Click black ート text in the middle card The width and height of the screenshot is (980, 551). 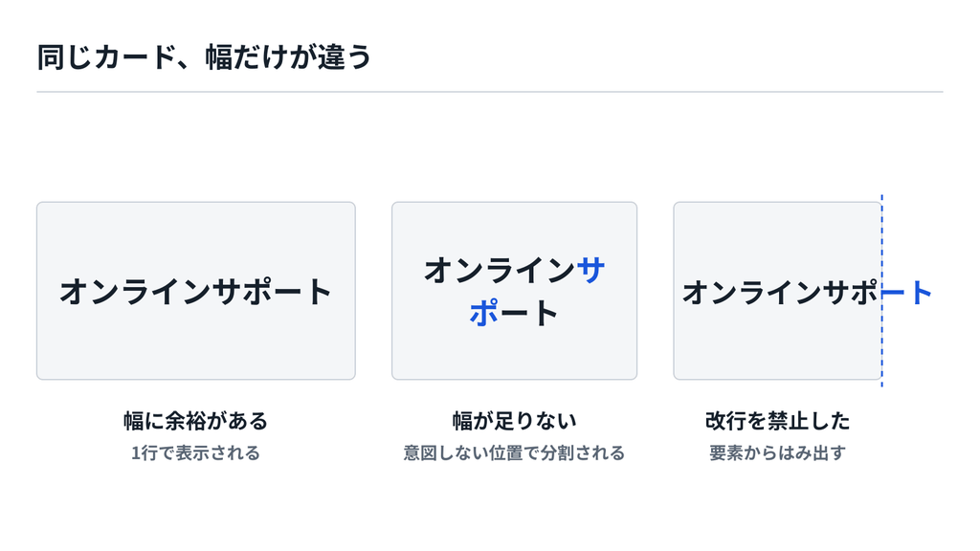[529, 313]
